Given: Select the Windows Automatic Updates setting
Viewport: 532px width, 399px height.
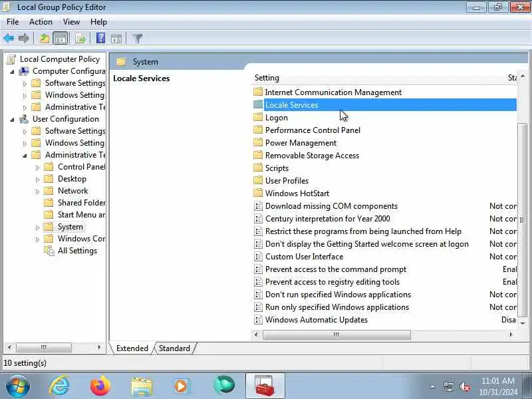Looking at the screenshot, I should click(x=317, y=320).
